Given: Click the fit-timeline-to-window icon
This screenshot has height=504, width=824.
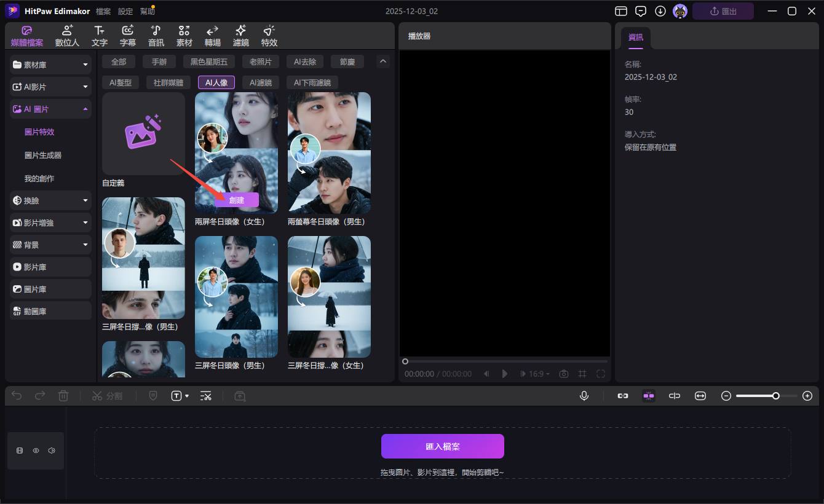Looking at the screenshot, I should 700,396.
